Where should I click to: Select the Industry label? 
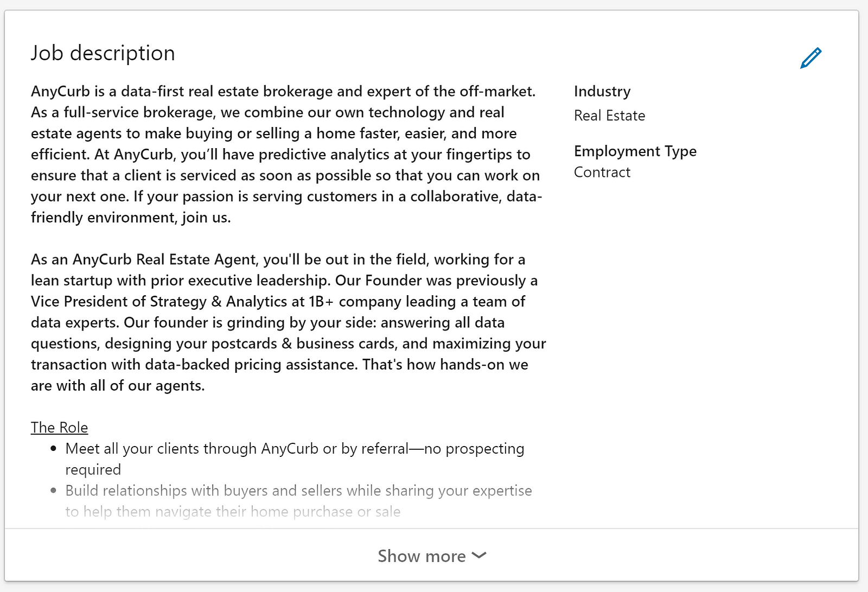[602, 91]
